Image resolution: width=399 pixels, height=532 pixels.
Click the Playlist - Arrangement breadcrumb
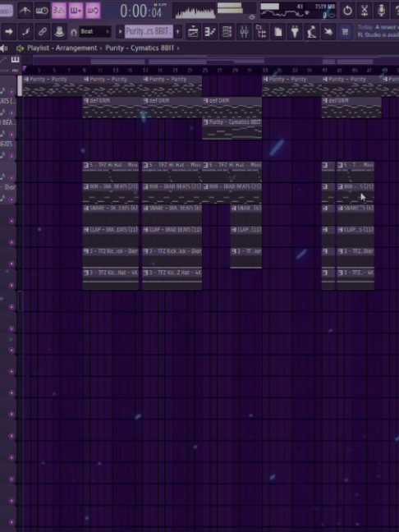coord(62,48)
